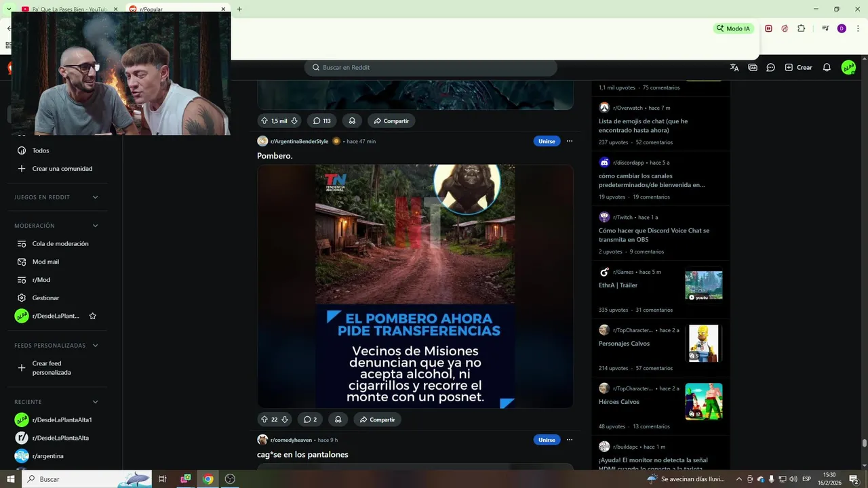Open the r/comedyheaven community link
This screenshot has height=488, width=868.
[x=291, y=440]
